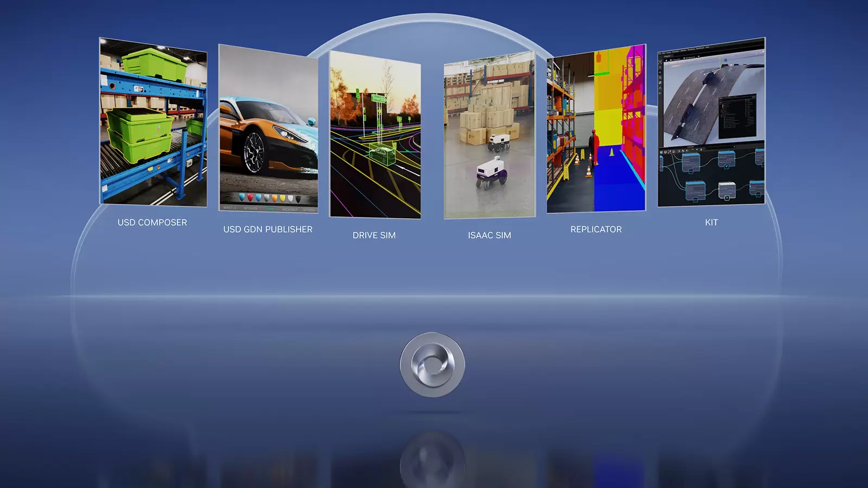The image size is (868, 488).
Task: Click the DRIVE SIM label
Action: (x=374, y=234)
